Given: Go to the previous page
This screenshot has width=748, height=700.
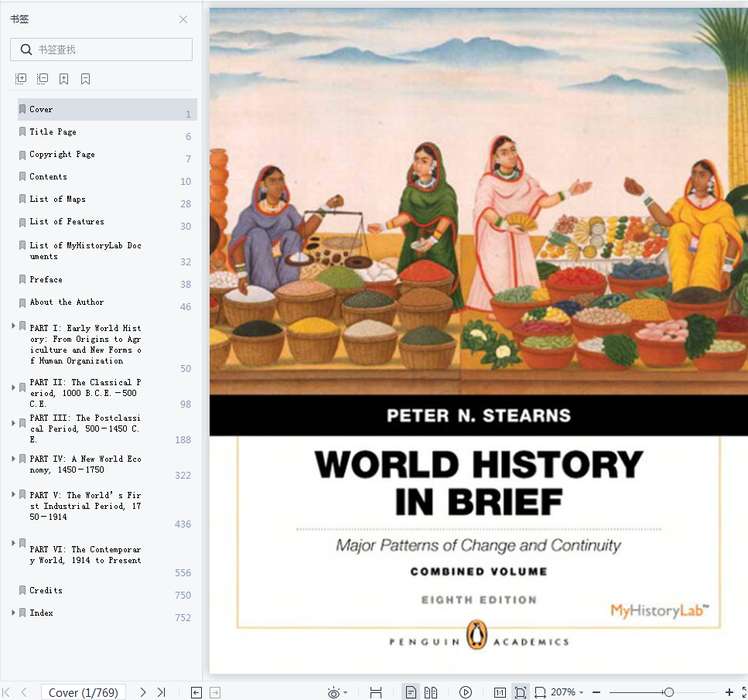Looking at the screenshot, I should 24,692.
